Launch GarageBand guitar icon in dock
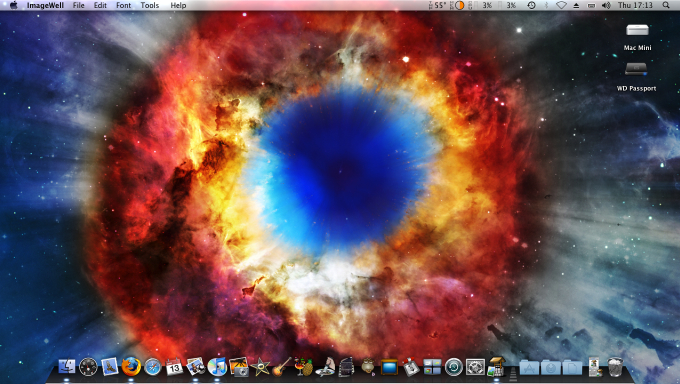 point(282,367)
